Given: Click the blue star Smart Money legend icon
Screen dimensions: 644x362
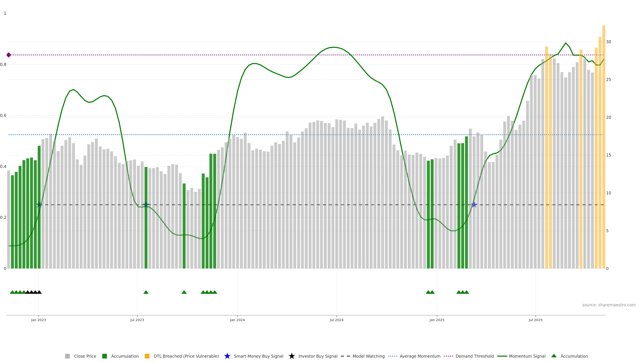Looking at the screenshot, I should pyautogui.click(x=227, y=356).
